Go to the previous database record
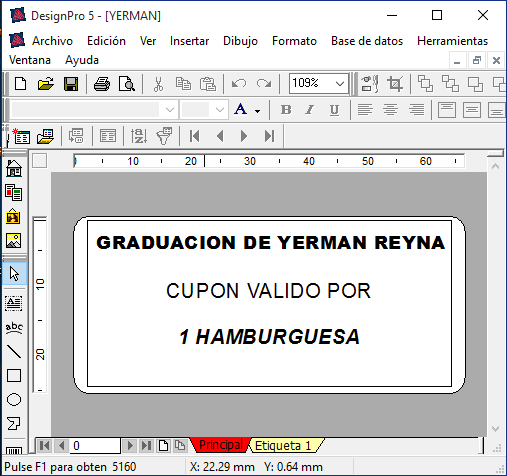Image resolution: width=507 pixels, height=476 pixels. pyautogui.click(x=220, y=136)
